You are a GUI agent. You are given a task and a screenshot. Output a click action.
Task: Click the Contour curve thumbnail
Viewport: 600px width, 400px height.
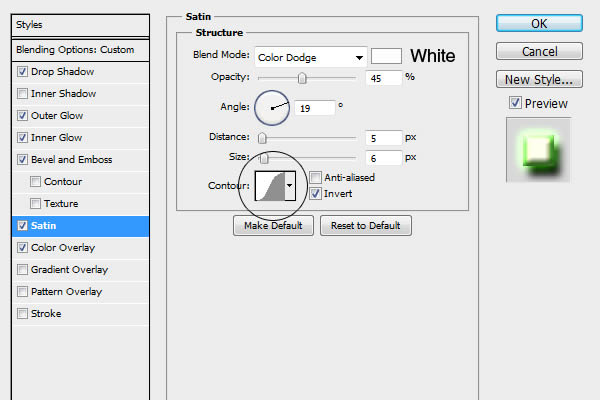(270, 185)
